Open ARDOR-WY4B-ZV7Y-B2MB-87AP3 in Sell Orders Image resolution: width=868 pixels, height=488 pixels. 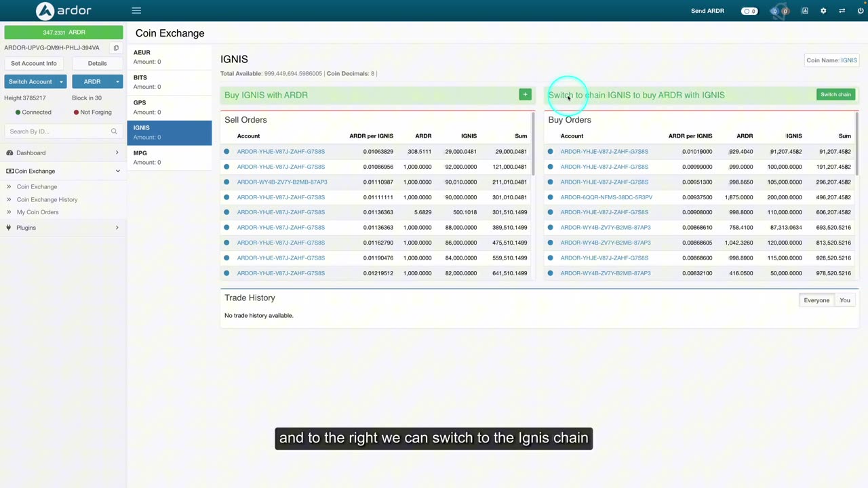(282, 182)
